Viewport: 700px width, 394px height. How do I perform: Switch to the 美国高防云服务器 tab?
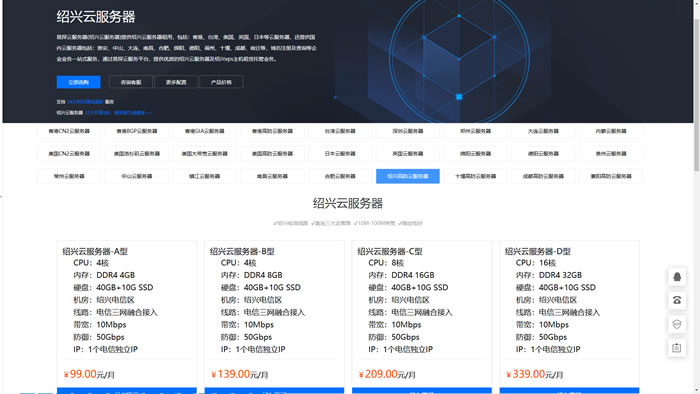point(272,153)
